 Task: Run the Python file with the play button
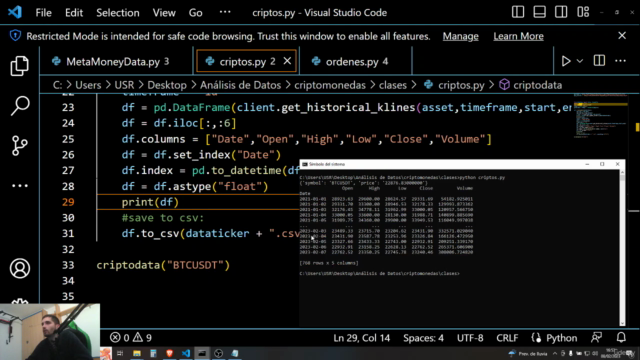coord(566,61)
